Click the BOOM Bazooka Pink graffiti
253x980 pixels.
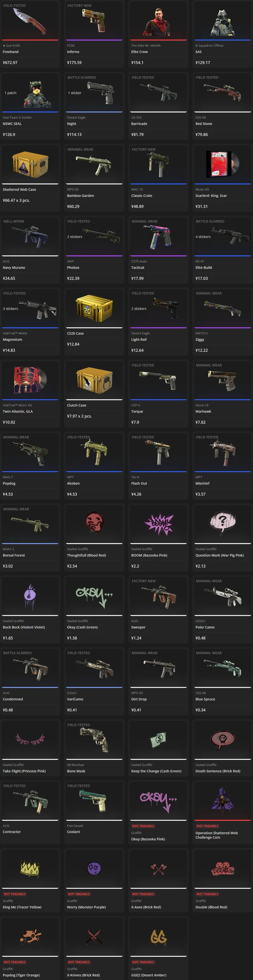tap(158, 537)
